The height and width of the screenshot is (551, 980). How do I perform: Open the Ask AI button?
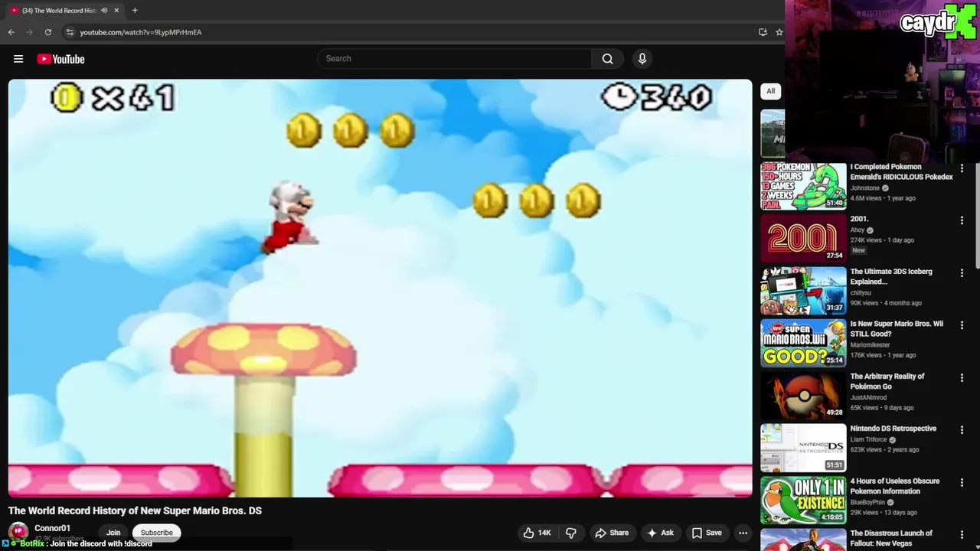[x=660, y=533]
